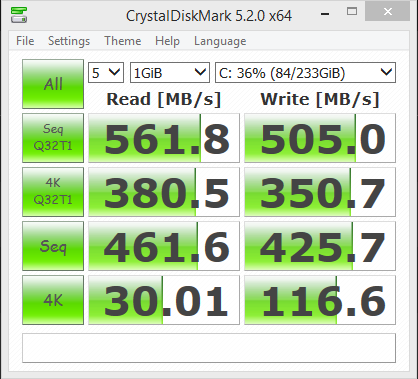Image resolution: width=418 pixels, height=379 pixels.
Task: Open the Theme menu
Action: (x=123, y=41)
